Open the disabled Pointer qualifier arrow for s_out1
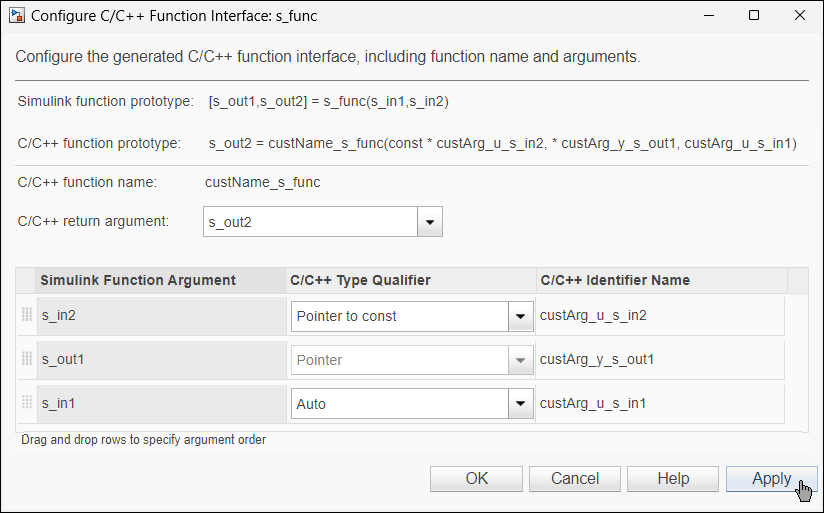The image size is (824, 513). click(521, 360)
